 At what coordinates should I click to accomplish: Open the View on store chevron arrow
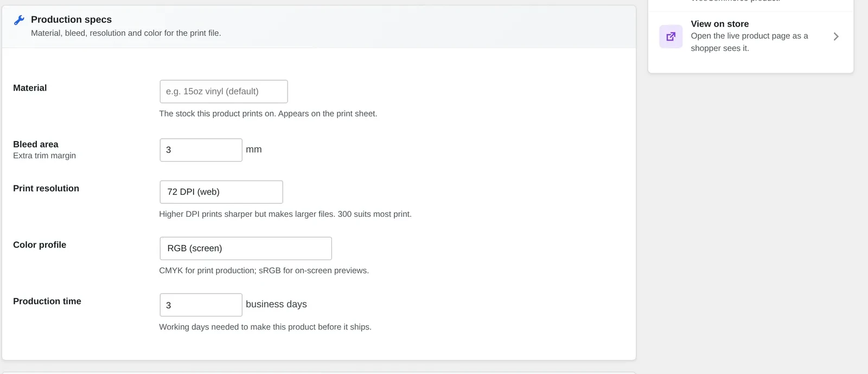(x=836, y=36)
